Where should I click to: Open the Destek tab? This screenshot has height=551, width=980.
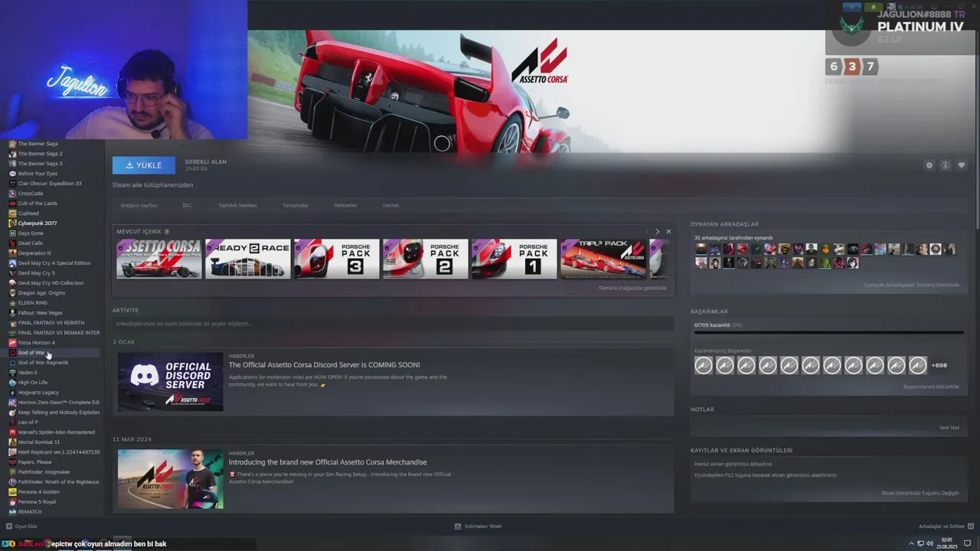[390, 205]
